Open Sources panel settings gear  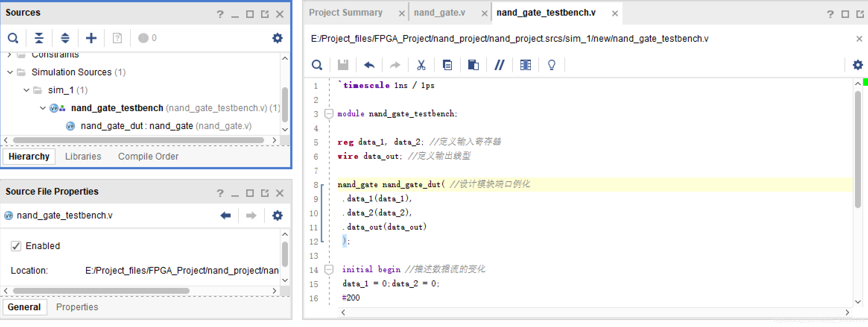point(278,38)
